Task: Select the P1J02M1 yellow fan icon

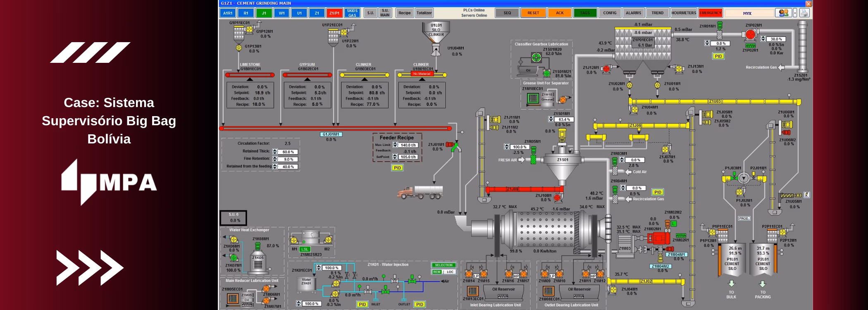Action: click(x=740, y=192)
